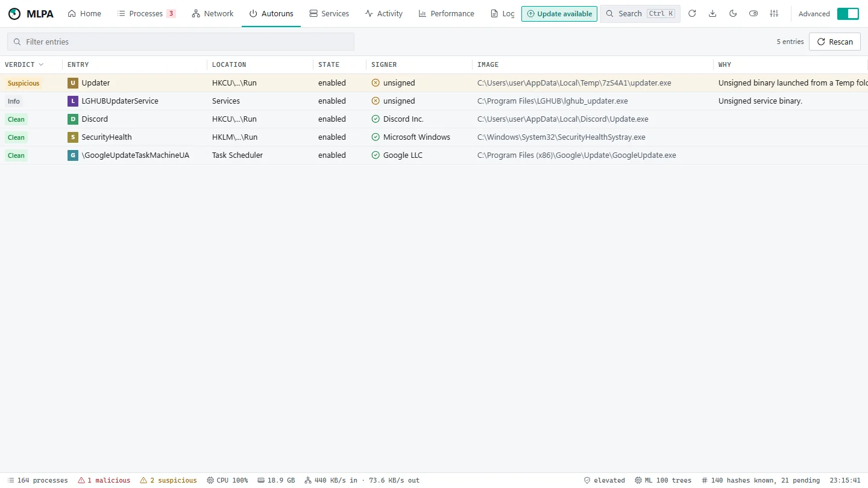Click the Services location cell

pyautogui.click(x=226, y=101)
